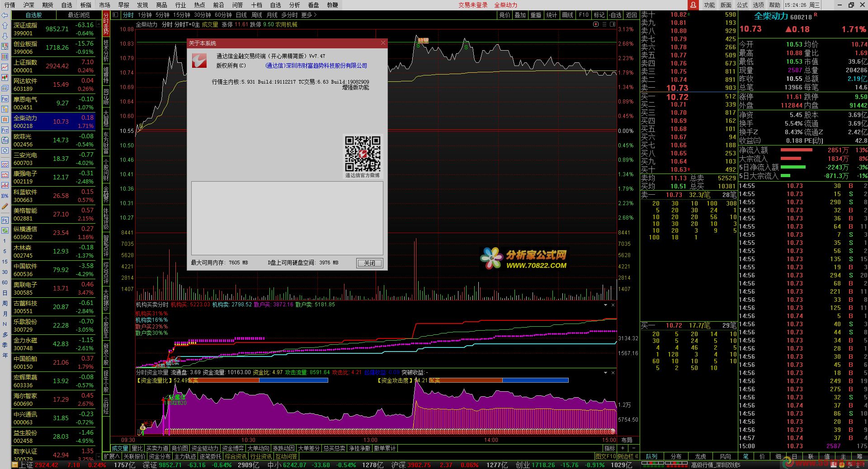This screenshot has height=469, width=868.
Task: Open the 功能 menu
Action: coord(709,5)
